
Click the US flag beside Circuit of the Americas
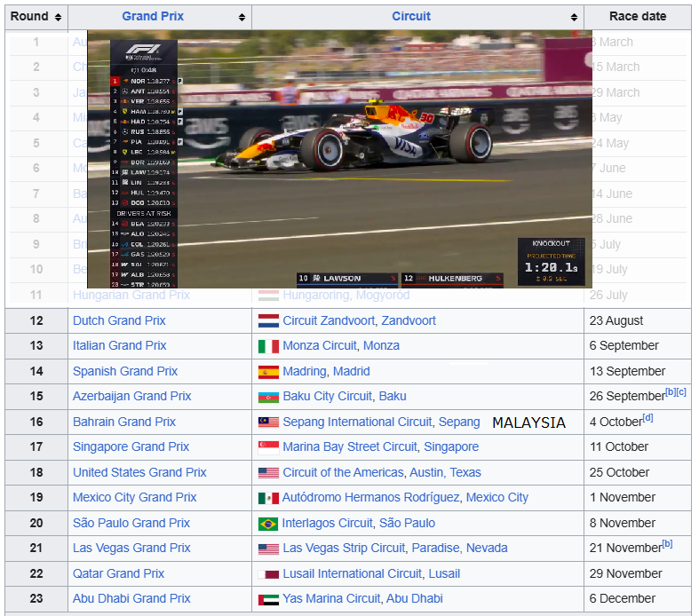pos(268,472)
